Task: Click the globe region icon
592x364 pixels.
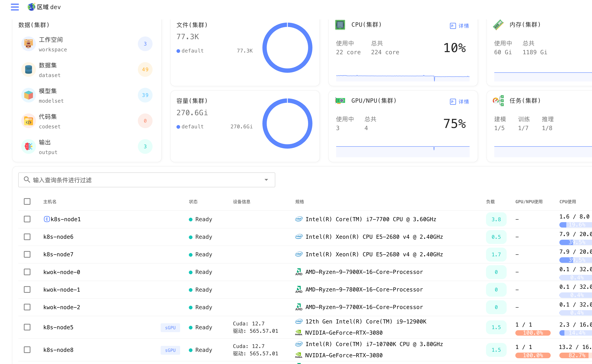Action: click(x=31, y=7)
